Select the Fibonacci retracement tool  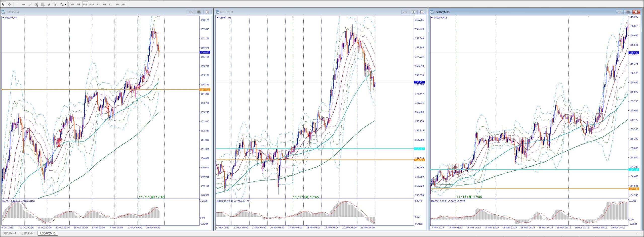coord(43,4)
